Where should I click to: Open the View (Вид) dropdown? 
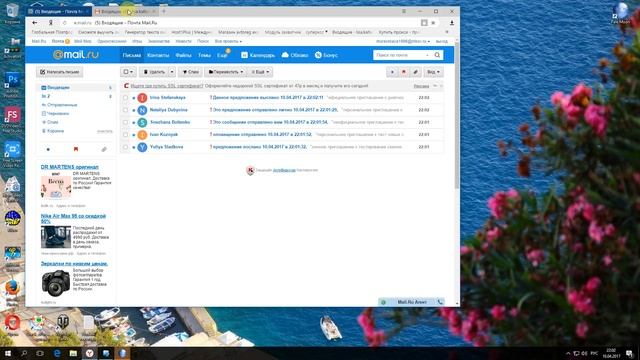(433, 72)
